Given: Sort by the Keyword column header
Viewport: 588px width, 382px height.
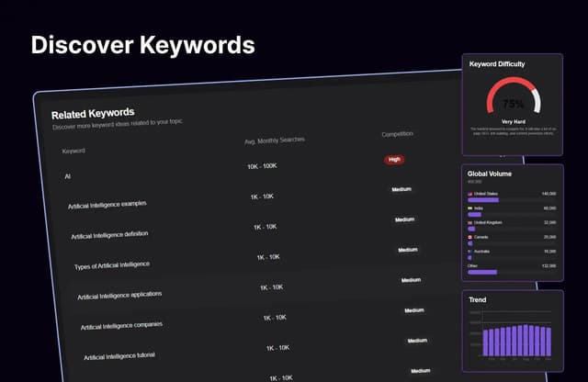Looking at the screenshot, I should [73, 151].
